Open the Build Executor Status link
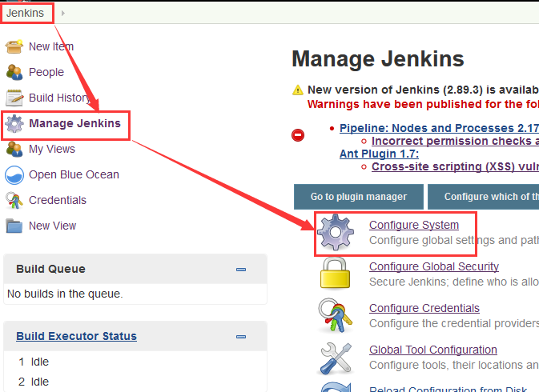The height and width of the screenshot is (392, 539). coord(76,336)
